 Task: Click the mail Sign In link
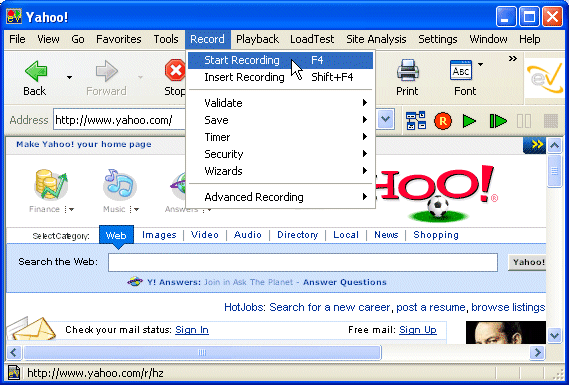click(x=192, y=330)
